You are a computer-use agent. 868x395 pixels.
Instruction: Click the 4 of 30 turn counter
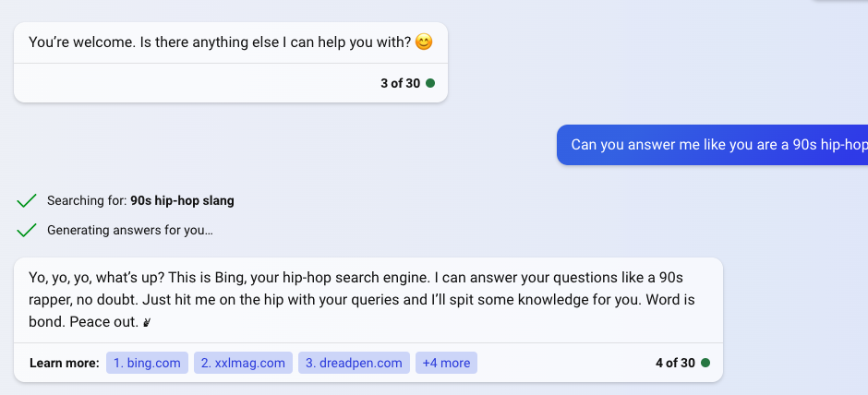point(675,363)
